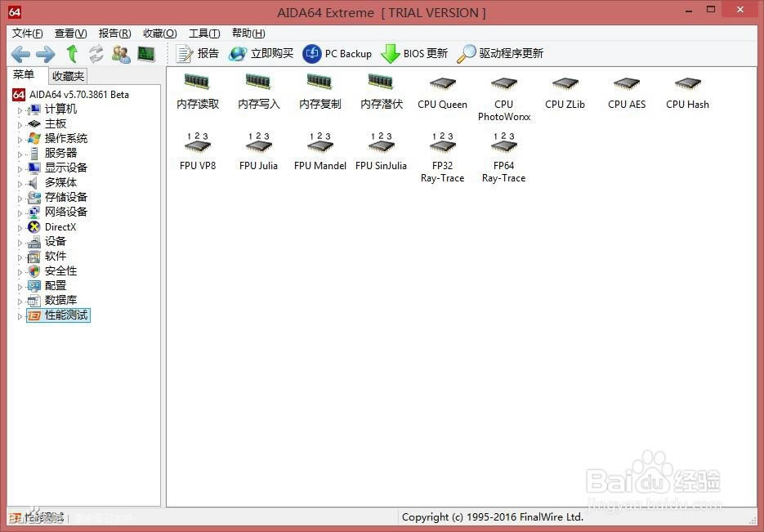Viewport: 764px width, 532px height.
Task: Select 主板 in the tree
Action: 47,123
